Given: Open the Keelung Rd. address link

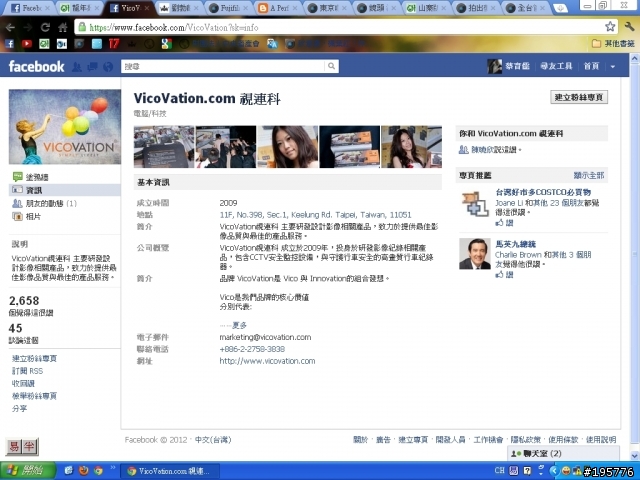Looking at the screenshot, I should click(316, 215).
